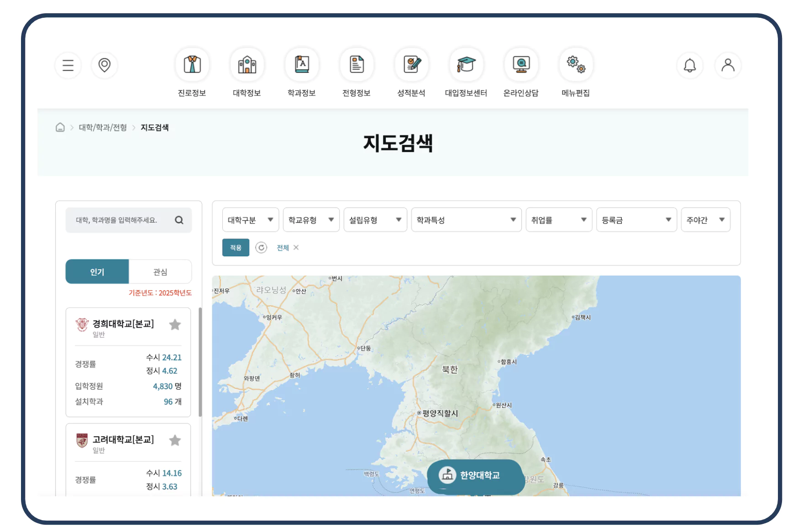Open 메뉴편집 gears icon

coord(576,64)
